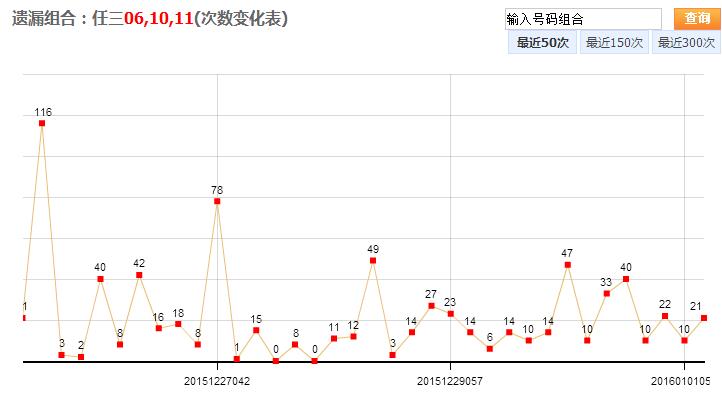
Task: Select the 最近50次 tab
Action: (542, 42)
